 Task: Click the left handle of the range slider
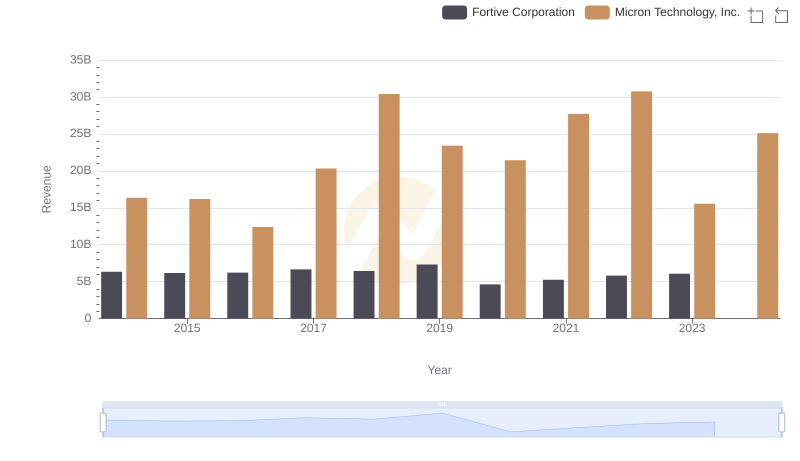coord(103,423)
